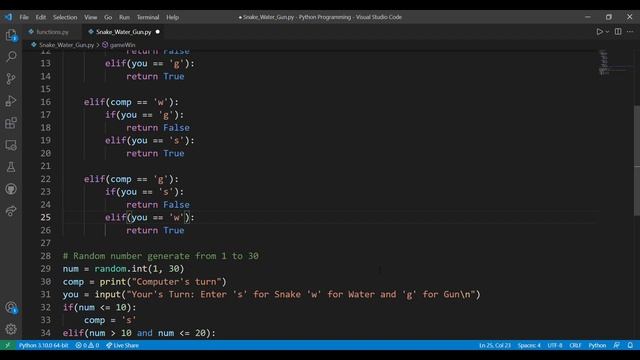Click the comment 'Random number generate from 1 to 30'
The image size is (640, 360).
click(161, 256)
